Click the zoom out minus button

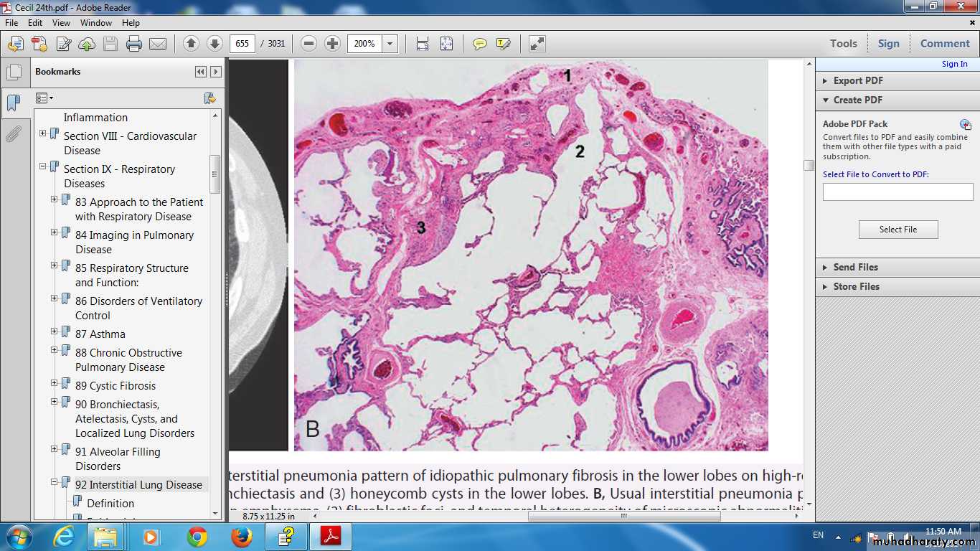[x=309, y=44]
